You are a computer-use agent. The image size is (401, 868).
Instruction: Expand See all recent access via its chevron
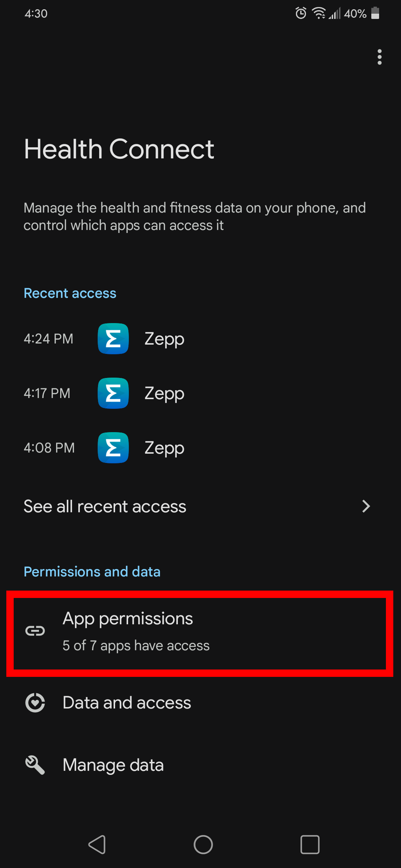(x=366, y=506)
